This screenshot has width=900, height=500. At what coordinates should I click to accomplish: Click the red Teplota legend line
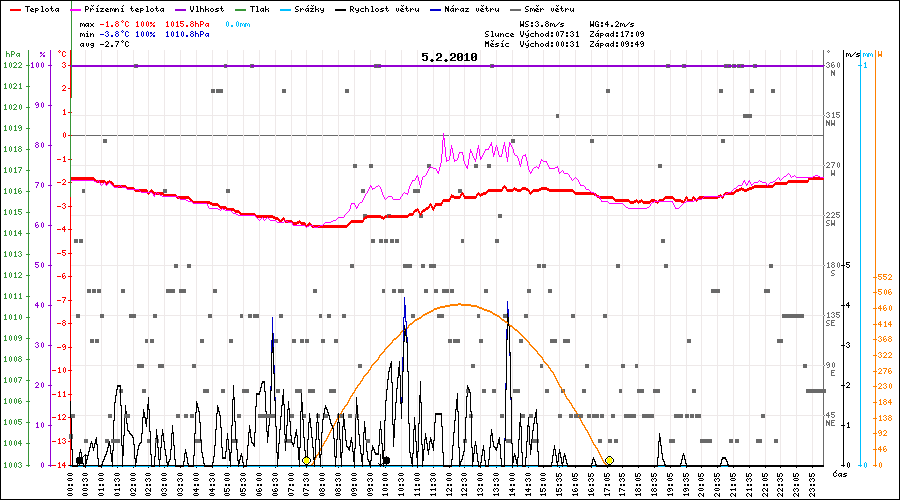pyautogui.click(x=15, y=8)
